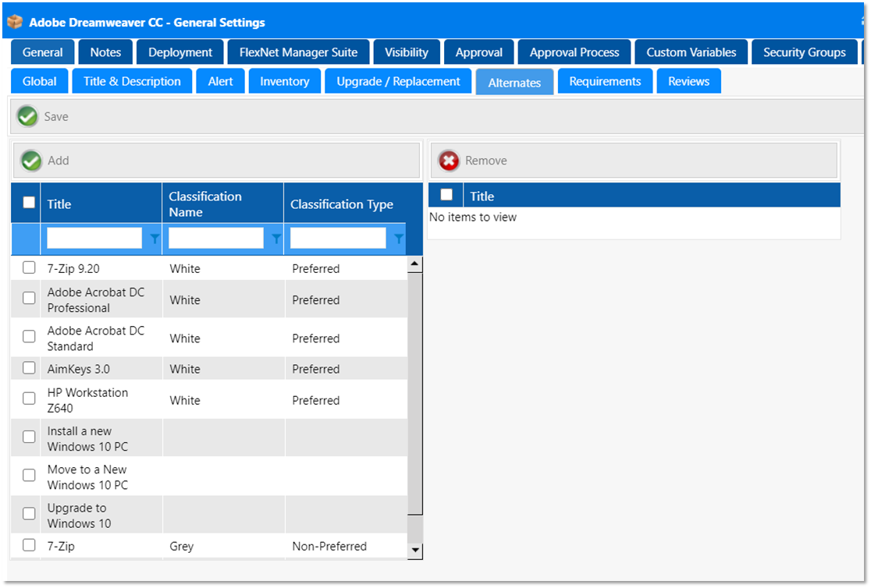Click the package icon in title bar

click(15, 22)
